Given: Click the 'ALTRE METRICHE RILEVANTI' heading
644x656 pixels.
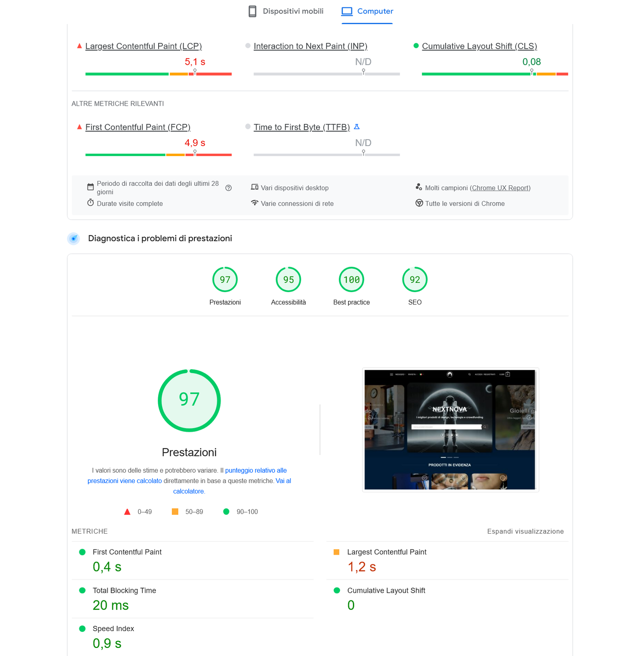Looking at the screenshot, I should pos(118,104).
